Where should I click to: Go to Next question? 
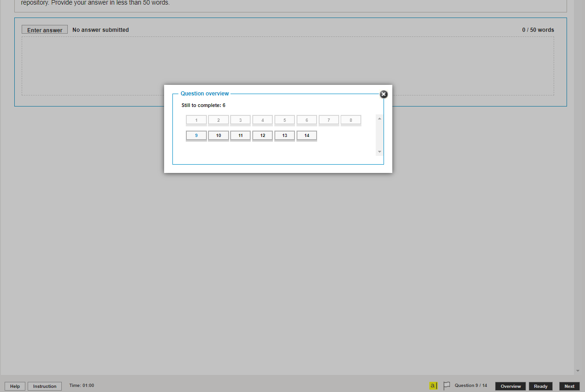coord(569,386)
